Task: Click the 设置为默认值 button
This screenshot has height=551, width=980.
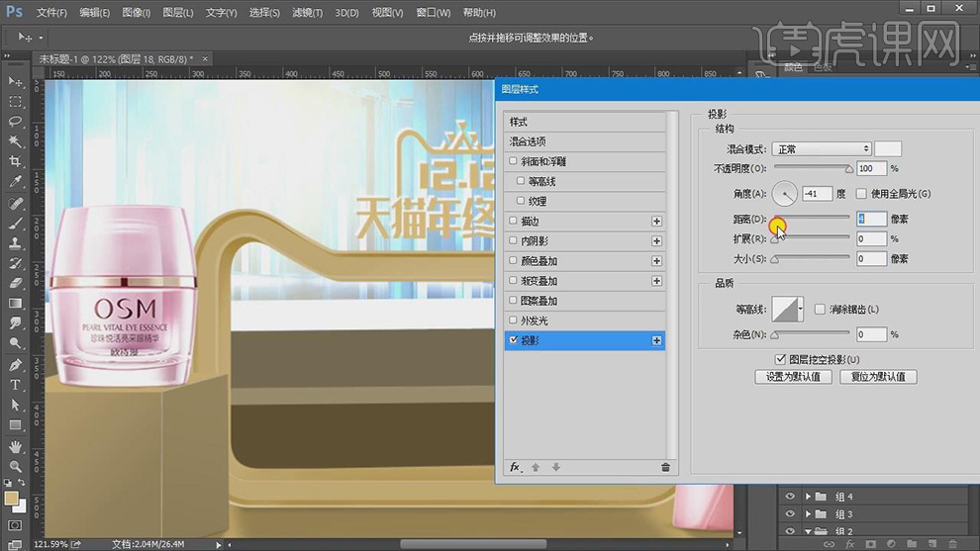Action: point(793,377)
